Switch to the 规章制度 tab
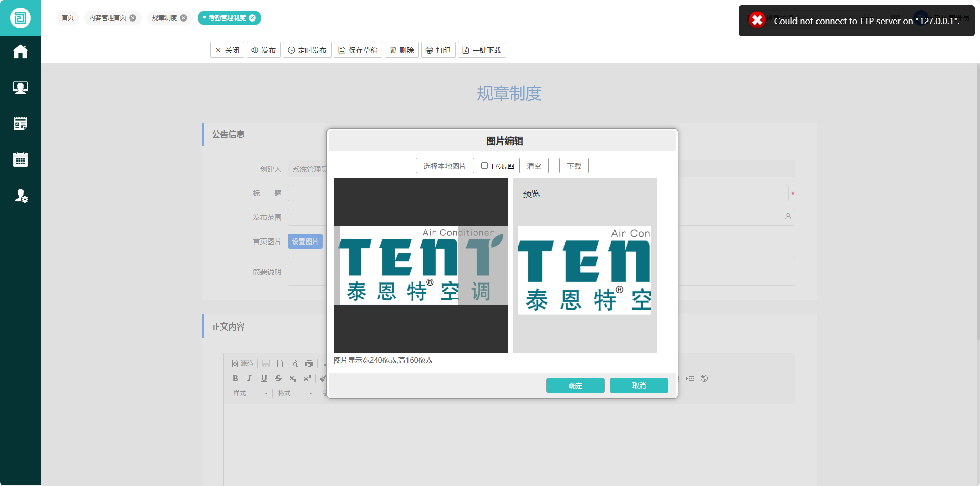Screen dimensions: 980x486 (165, 18)
